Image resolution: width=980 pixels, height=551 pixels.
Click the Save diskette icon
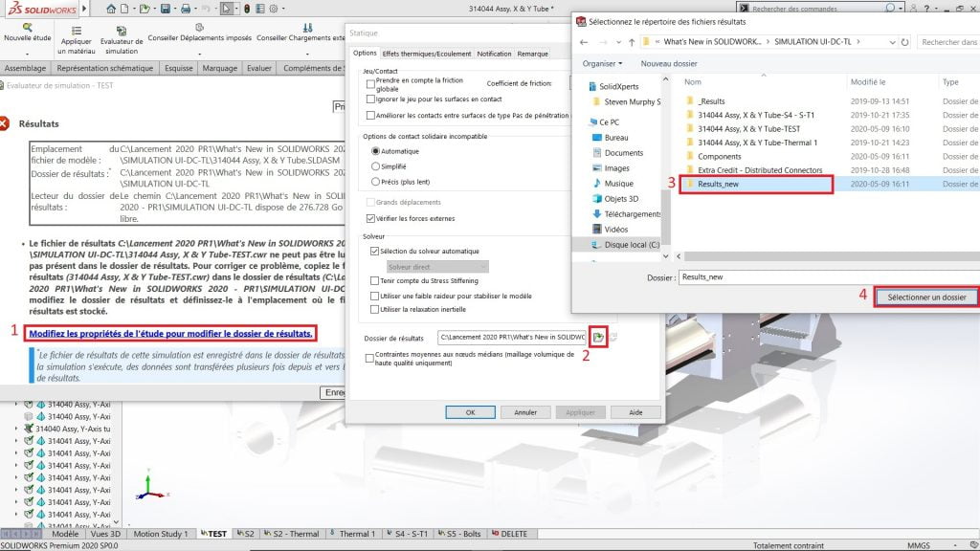click(x=165, y=9)
